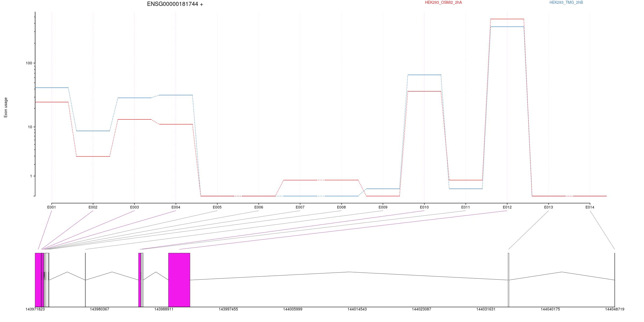Click the blue line segment above E010
Viewport: 644px width, 322px height.
click(424, 75)
